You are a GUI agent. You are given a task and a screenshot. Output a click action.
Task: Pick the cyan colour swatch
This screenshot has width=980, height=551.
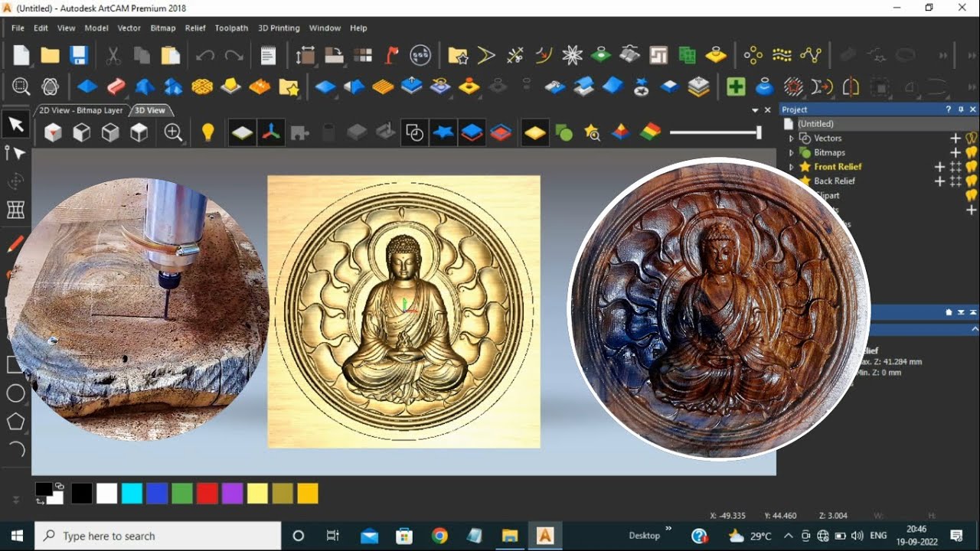tap(132, 494)
